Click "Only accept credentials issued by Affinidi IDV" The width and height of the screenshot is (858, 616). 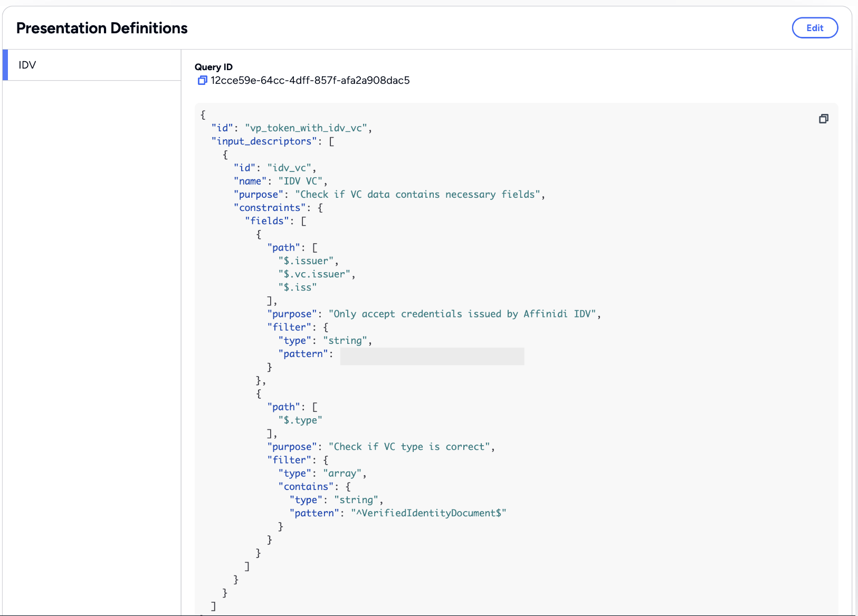coord(462,314)
